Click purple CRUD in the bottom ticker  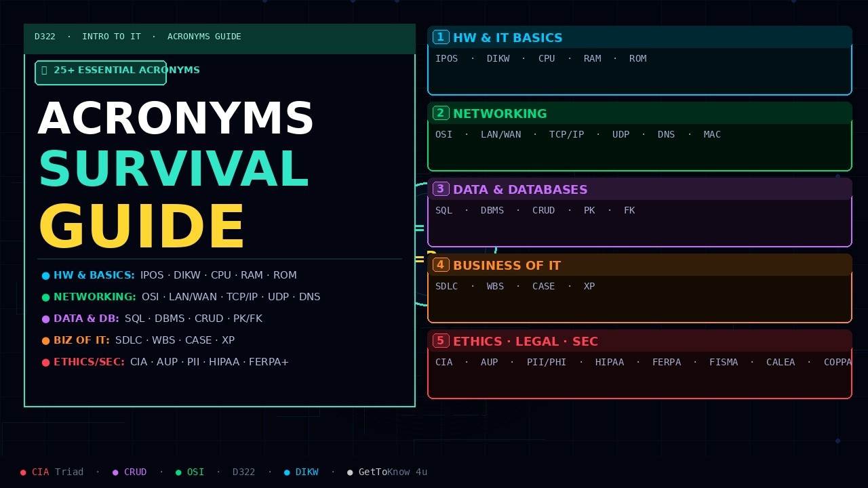(135, 472)
